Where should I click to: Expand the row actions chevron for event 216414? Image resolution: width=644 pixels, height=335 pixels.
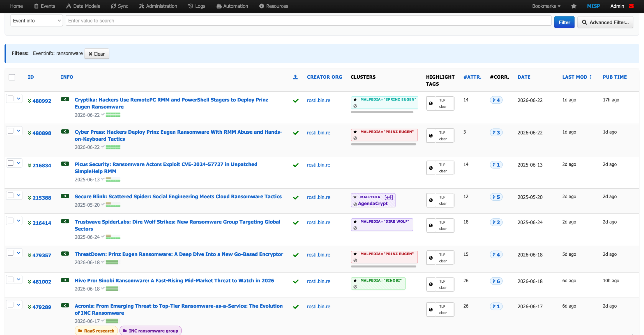click(19, 221)
